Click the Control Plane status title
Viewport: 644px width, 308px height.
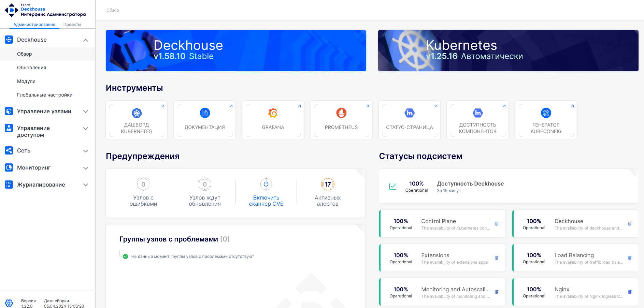(439, 221)
